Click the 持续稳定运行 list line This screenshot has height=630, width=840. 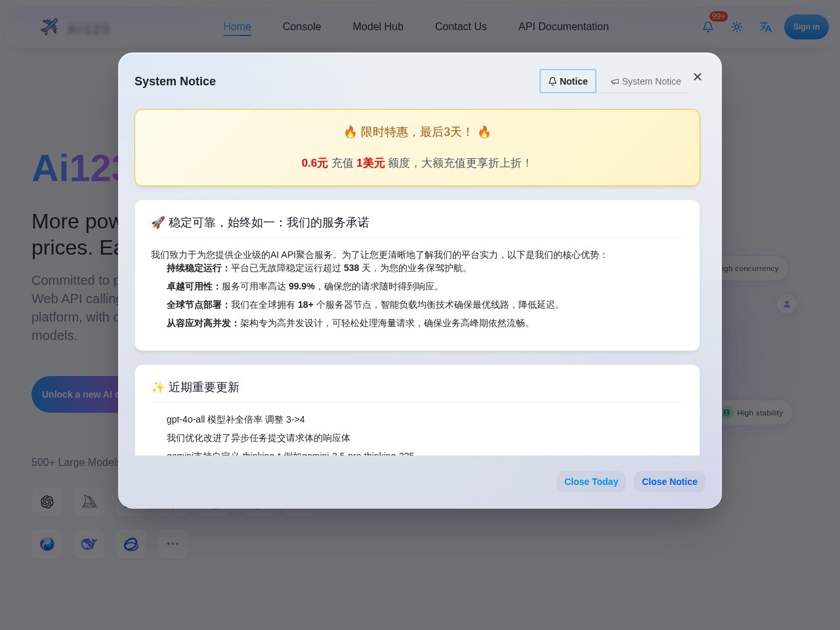pyautogui.click(x=319, y=268)
